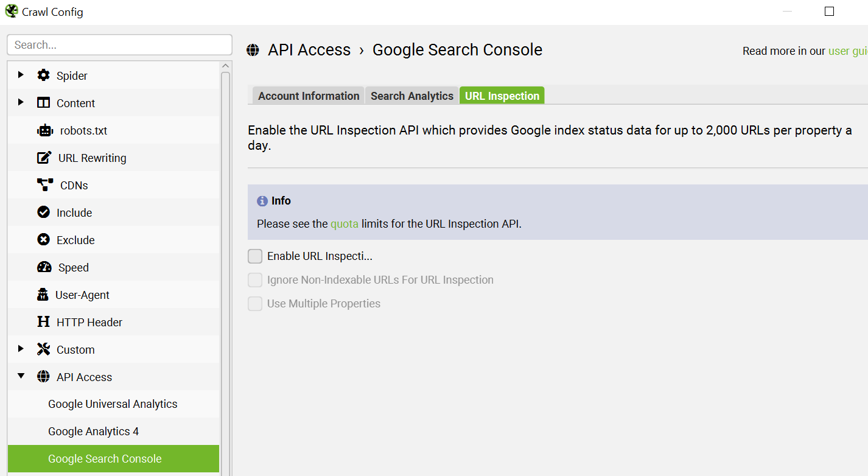Click the User-Agent spy icon
The width and height of the screenshot is (868, 476).
click(43, 295)
